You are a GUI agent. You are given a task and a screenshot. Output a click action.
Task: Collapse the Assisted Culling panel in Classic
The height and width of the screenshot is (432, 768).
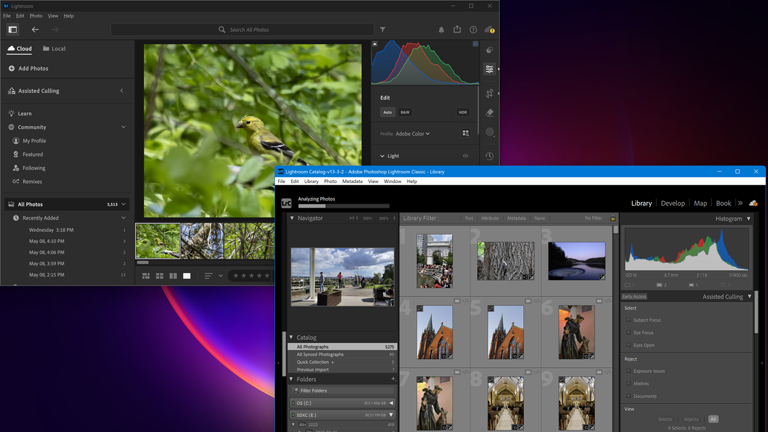coord(749,296)
